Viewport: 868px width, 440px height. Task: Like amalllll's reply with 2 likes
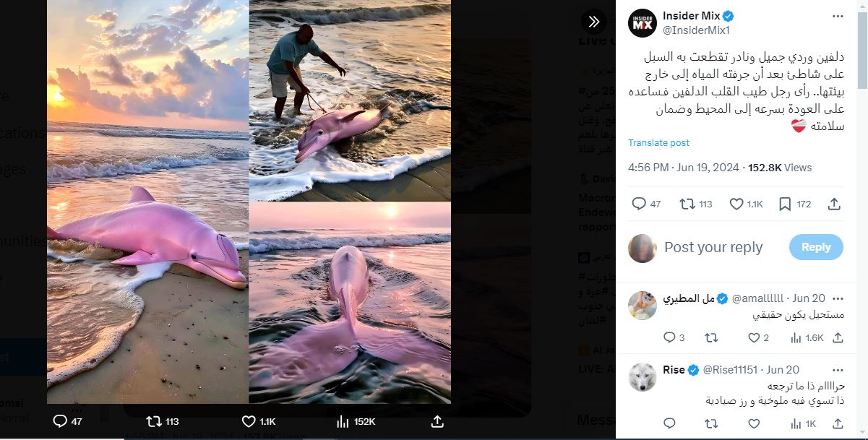[754, 337]
